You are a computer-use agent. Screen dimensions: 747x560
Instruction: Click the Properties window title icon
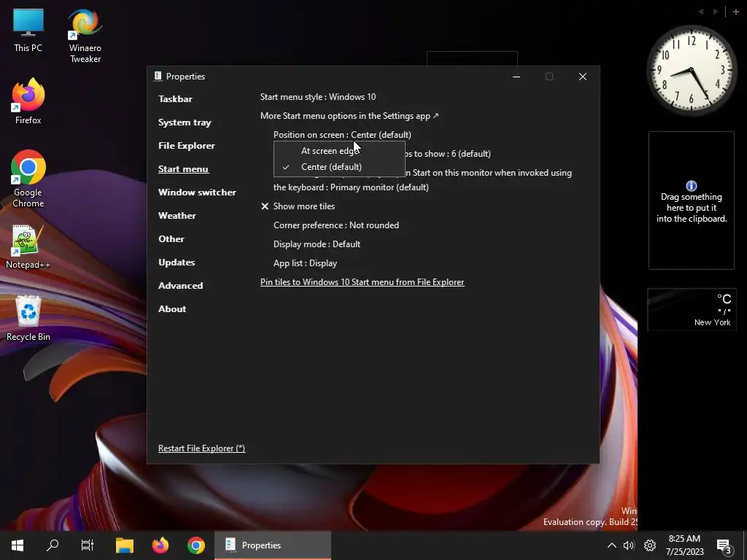tap(158, 76)
